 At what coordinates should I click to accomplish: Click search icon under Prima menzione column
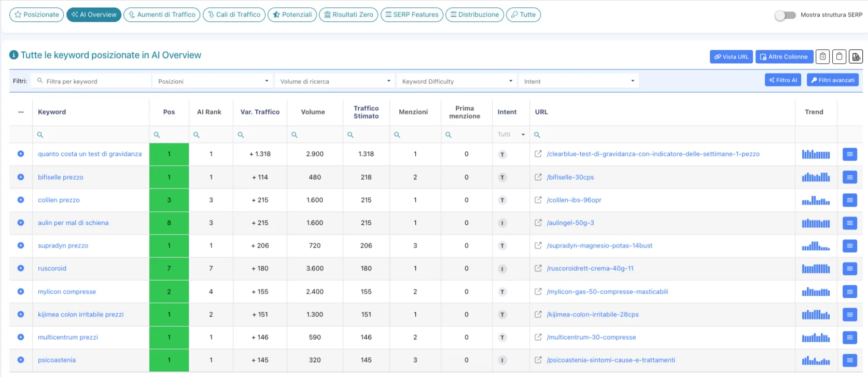pos(449,135)
